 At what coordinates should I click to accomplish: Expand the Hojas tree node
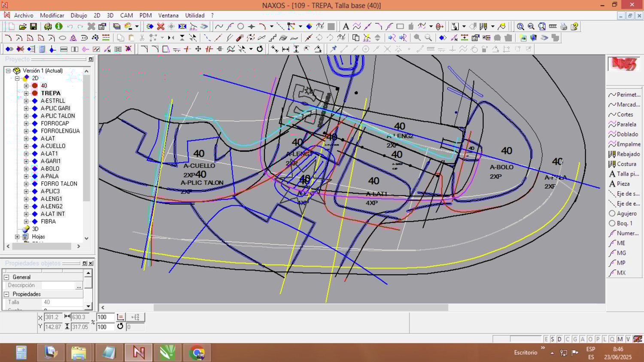coord(17,237)
